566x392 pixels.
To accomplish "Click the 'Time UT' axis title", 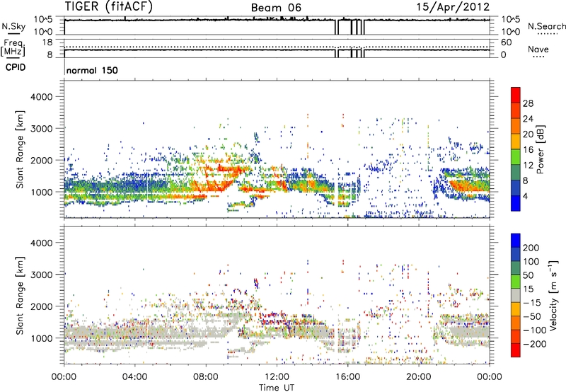I will (x=277, y=387).
